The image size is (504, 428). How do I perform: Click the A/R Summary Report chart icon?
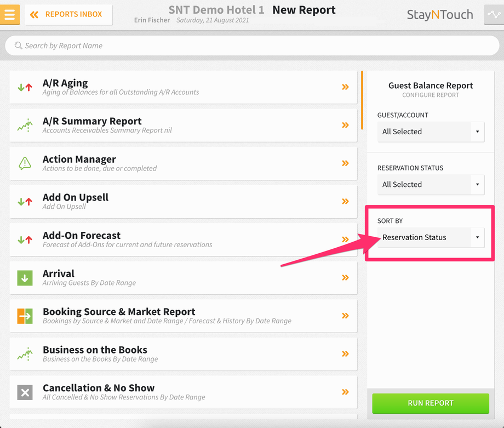[25, 125]
